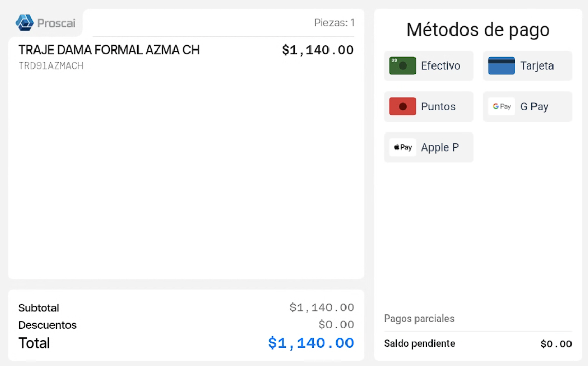
Task: Click the Apple Pay logo icon
Action: [402, 147]
